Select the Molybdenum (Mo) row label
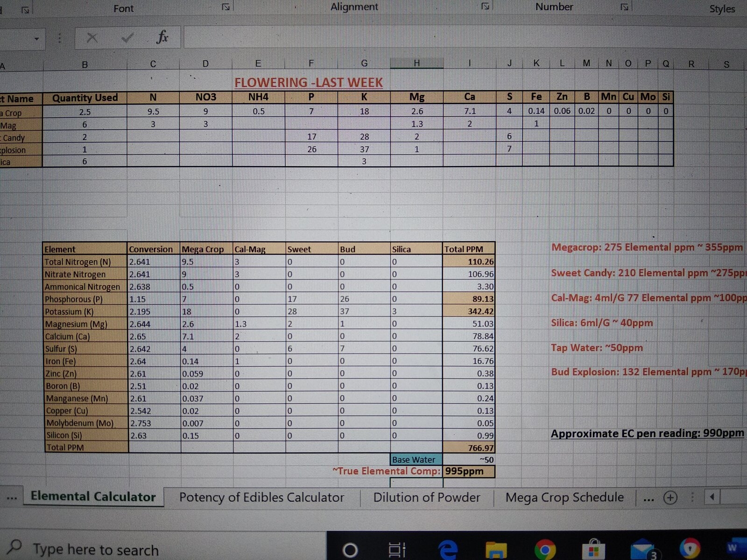 pyautogui.click(x=85, y=423)
